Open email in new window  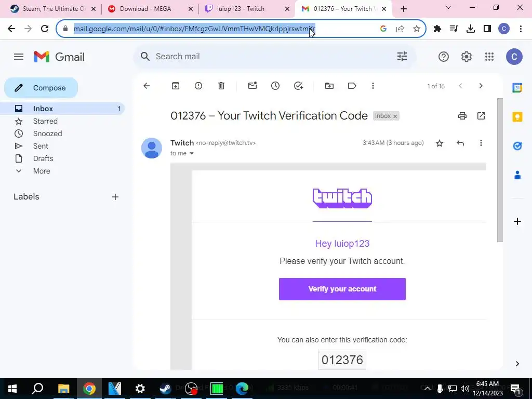coord(481,116)
